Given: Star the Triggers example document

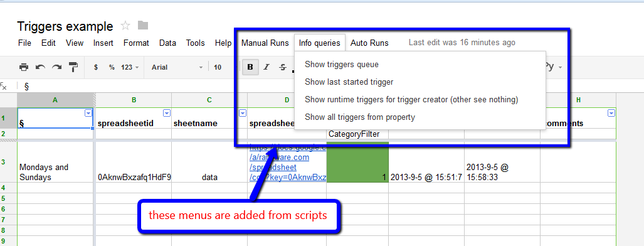Looking at the screenshot, I should pos(125,26).
